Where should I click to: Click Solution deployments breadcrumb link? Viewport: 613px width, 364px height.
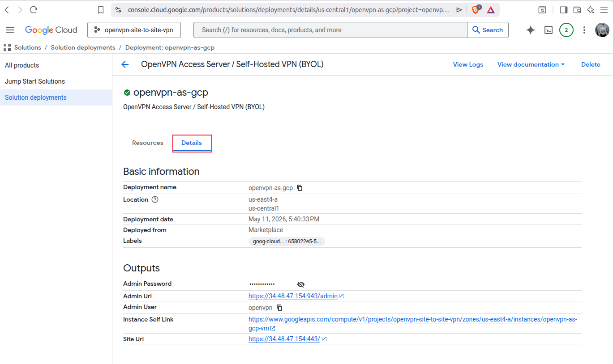(x=83, y=47)
